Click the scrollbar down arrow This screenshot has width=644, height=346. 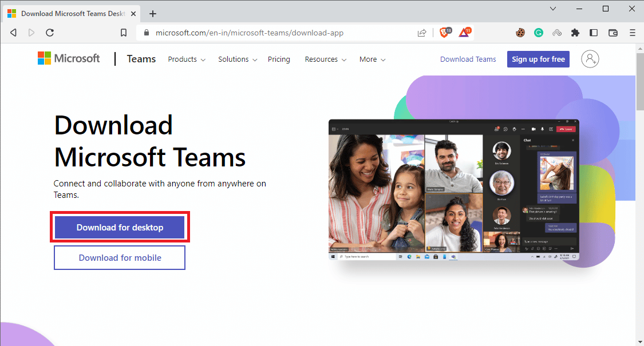(x=640, y=342)
